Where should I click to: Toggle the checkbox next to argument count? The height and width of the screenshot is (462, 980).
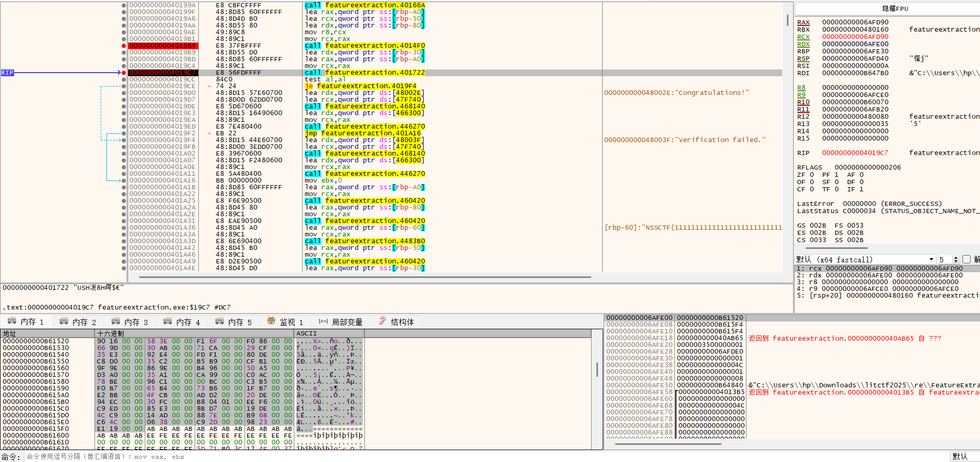(x=966, y=259)
